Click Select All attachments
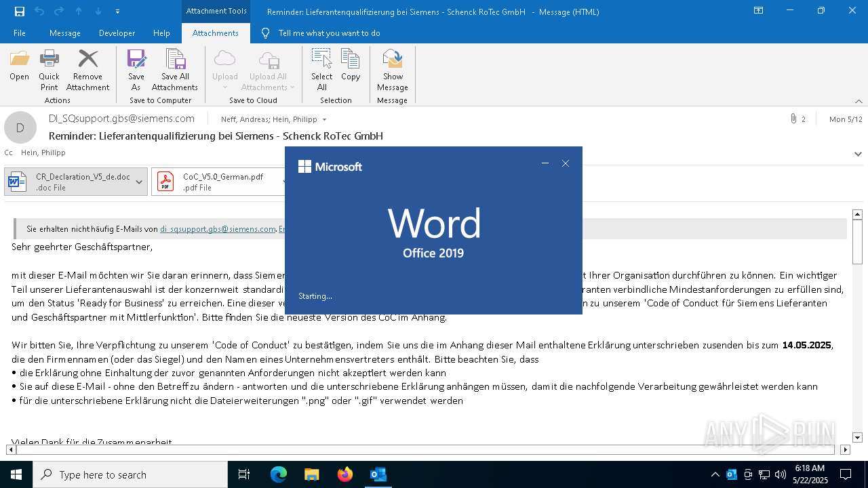 pos(322,70)
